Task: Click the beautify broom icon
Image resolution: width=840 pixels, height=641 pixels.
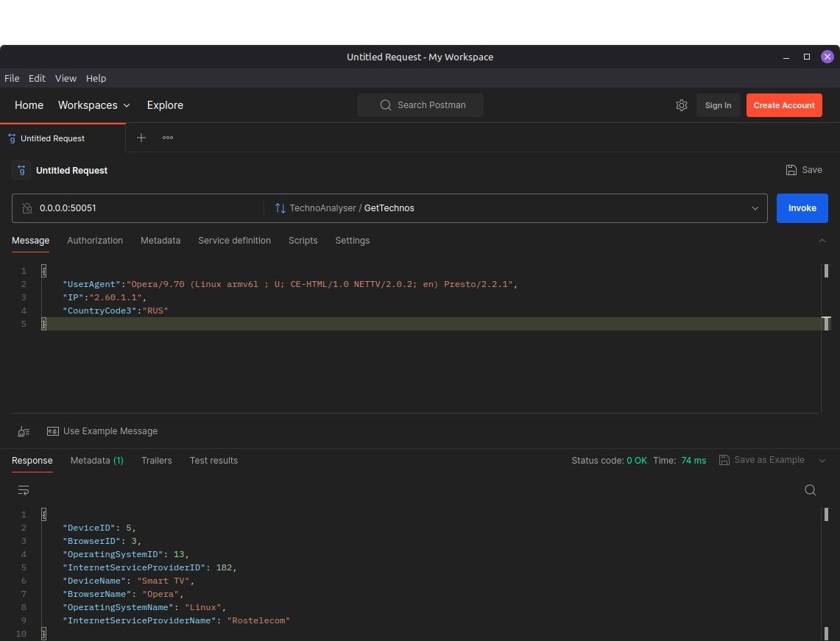Action: tap(24, 431)
